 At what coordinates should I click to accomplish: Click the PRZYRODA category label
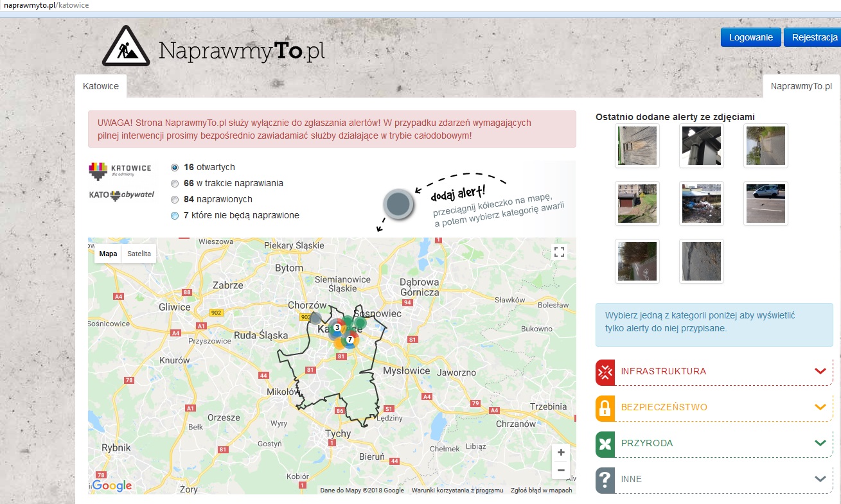pyautogui.click(x=646, y=443)
